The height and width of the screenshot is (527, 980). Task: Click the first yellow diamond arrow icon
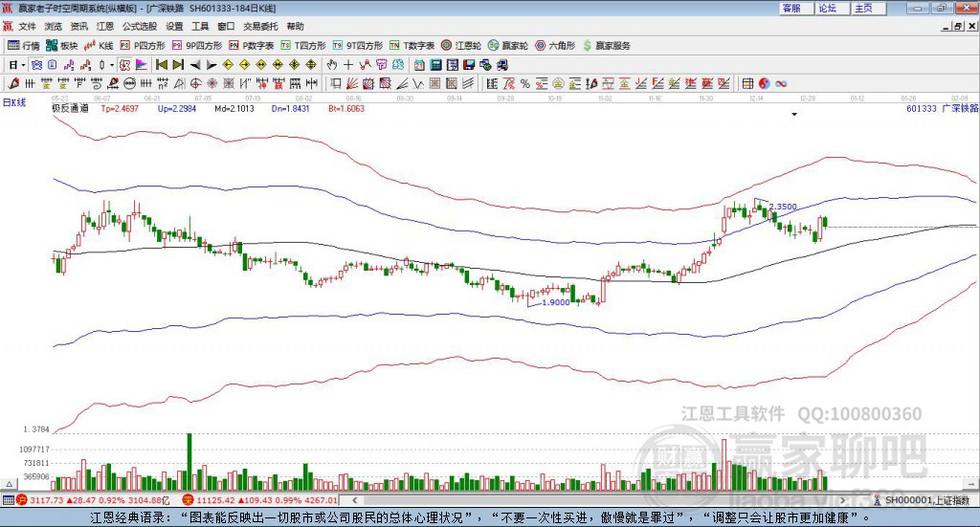coord(228,65)
